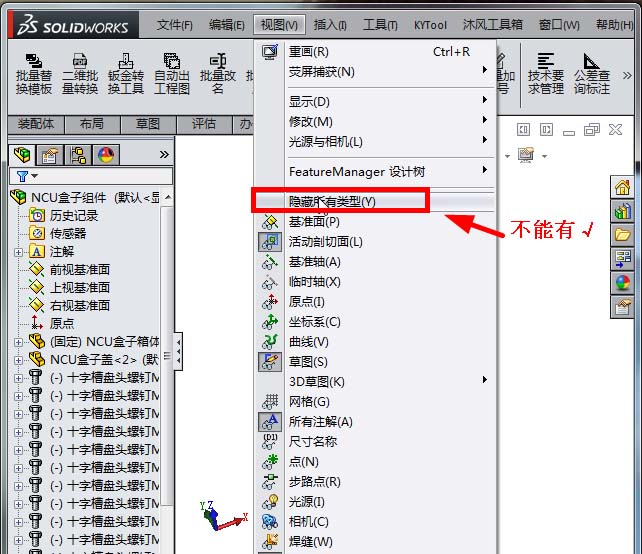Open Custom Properties icon in task pane

pyautogui.click(x=622, y=306)
